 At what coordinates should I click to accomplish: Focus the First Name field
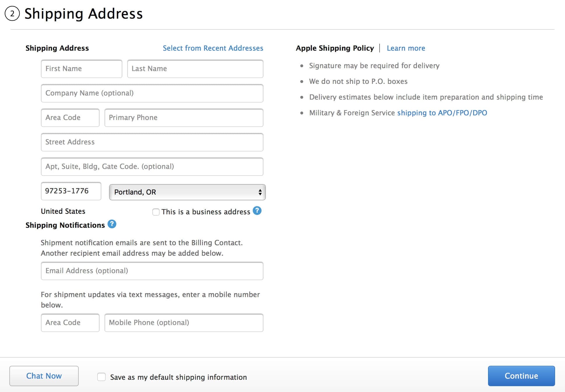pos(82,69)
